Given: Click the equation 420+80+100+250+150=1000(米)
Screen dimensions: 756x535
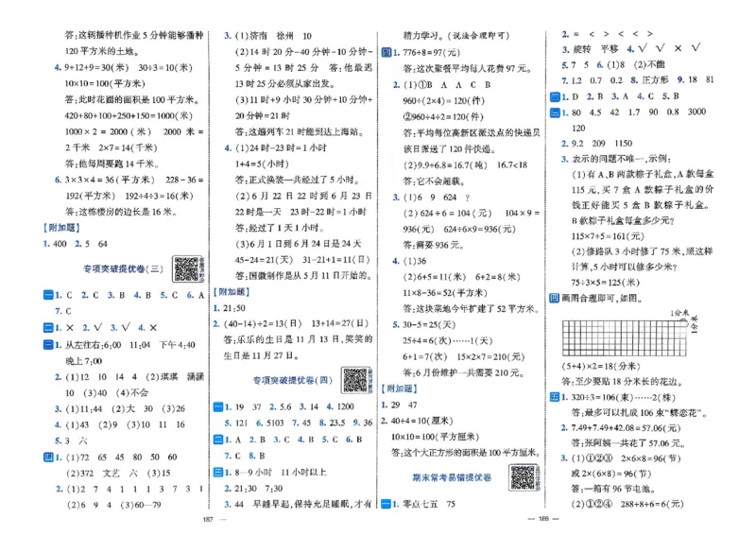Looking at the screenshot, I should tap(129, 115).
